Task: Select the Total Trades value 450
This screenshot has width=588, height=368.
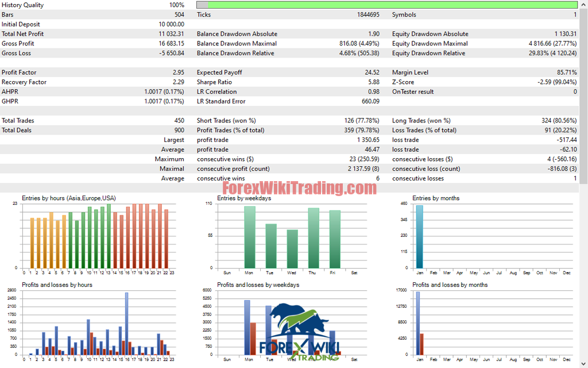Action: click(179, 121)
